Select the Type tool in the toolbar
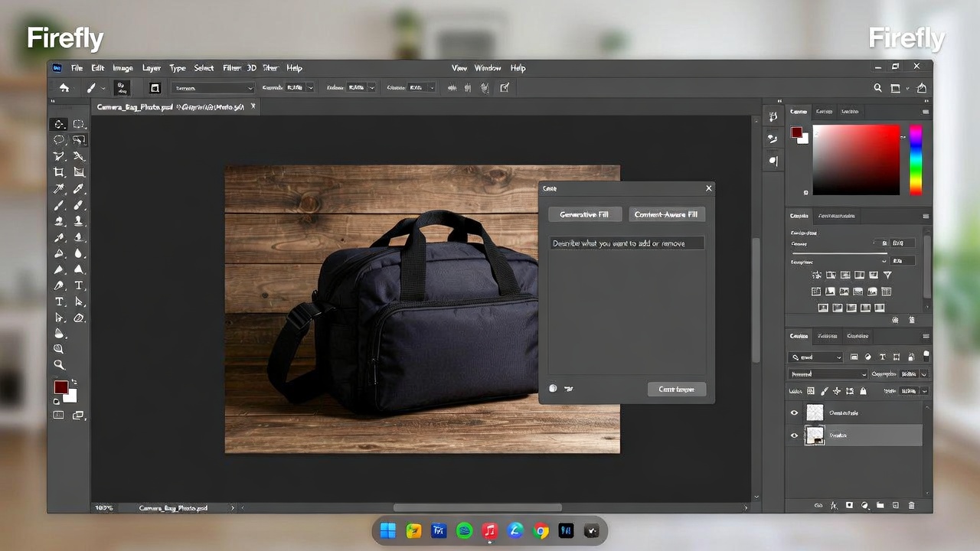Image resolution: width=980 pixels, height=551 pixels. (x=60, y=302)
